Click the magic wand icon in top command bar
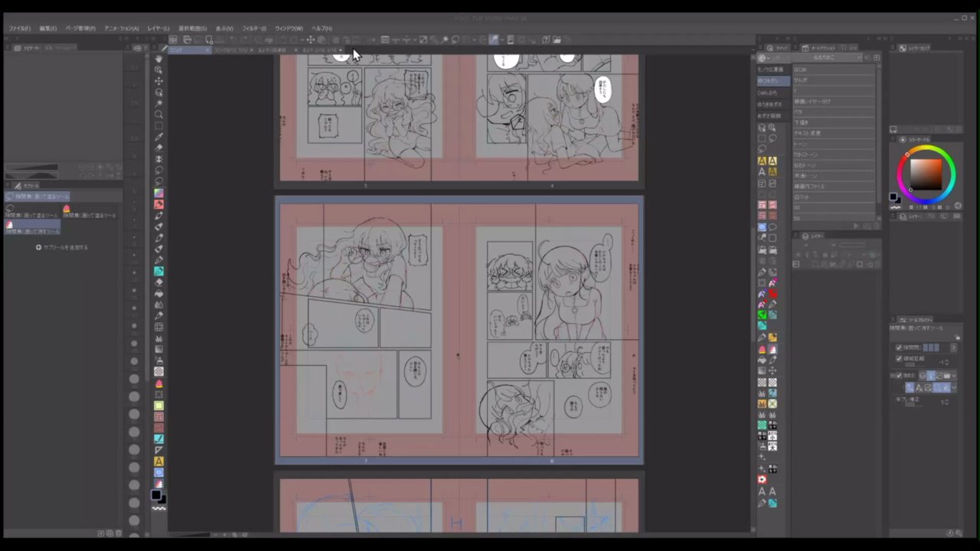Screen dimensions: 980x551 pos(444,40)
